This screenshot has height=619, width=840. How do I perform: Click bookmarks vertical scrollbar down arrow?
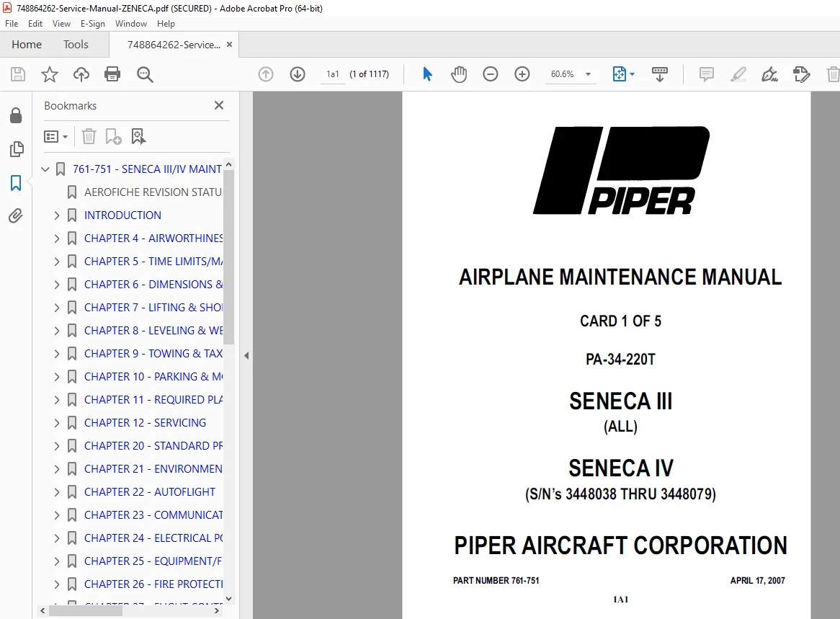pyautogui.click(x=229, y=599)
